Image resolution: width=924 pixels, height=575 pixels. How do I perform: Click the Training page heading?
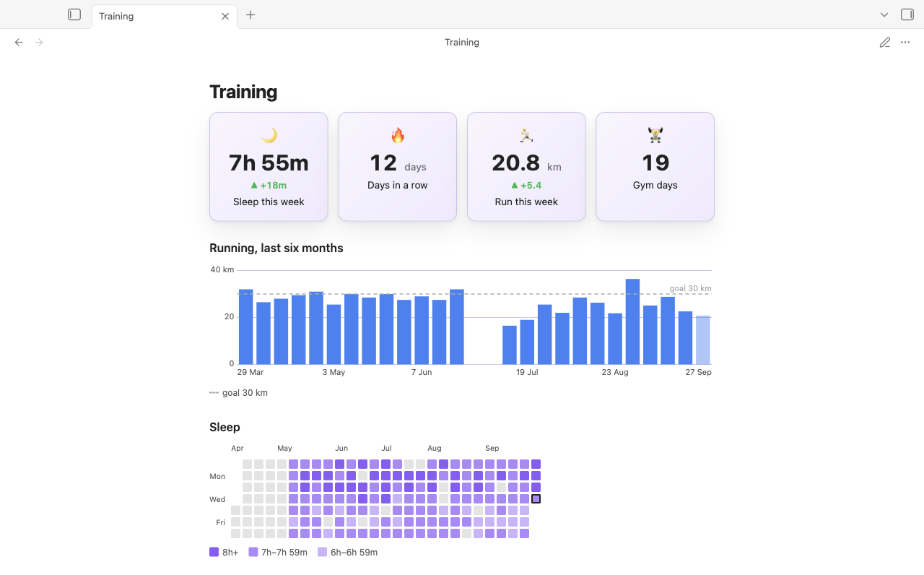[x=243, y=92]
